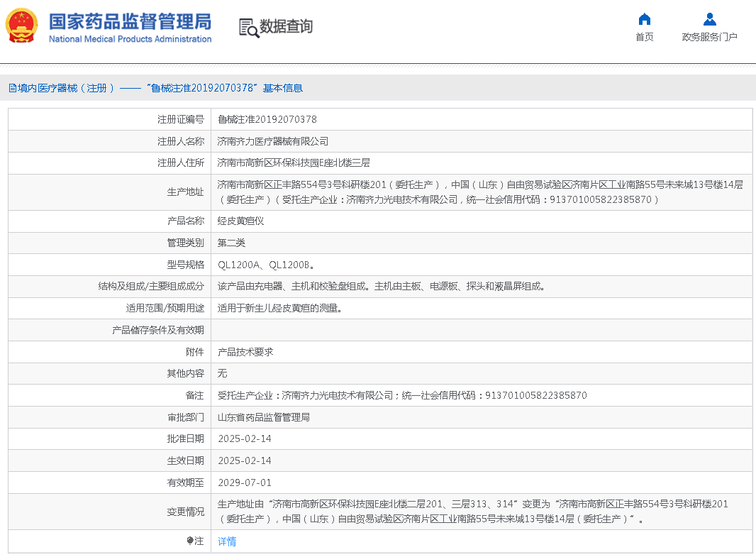Screen dimensions: 756x557
Task: Click the 政务服务门户 label
Action: pyautogui.click(x=709, y=36)
